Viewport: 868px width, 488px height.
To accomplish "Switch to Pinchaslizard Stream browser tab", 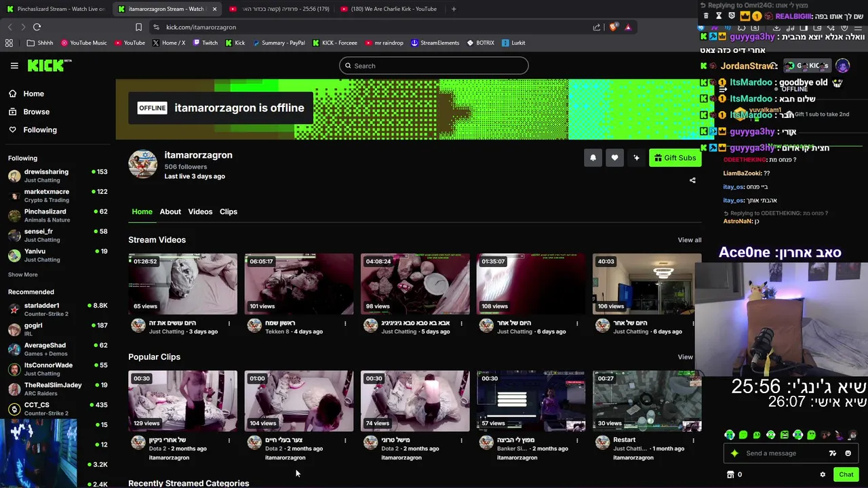I will coord(56,9).
